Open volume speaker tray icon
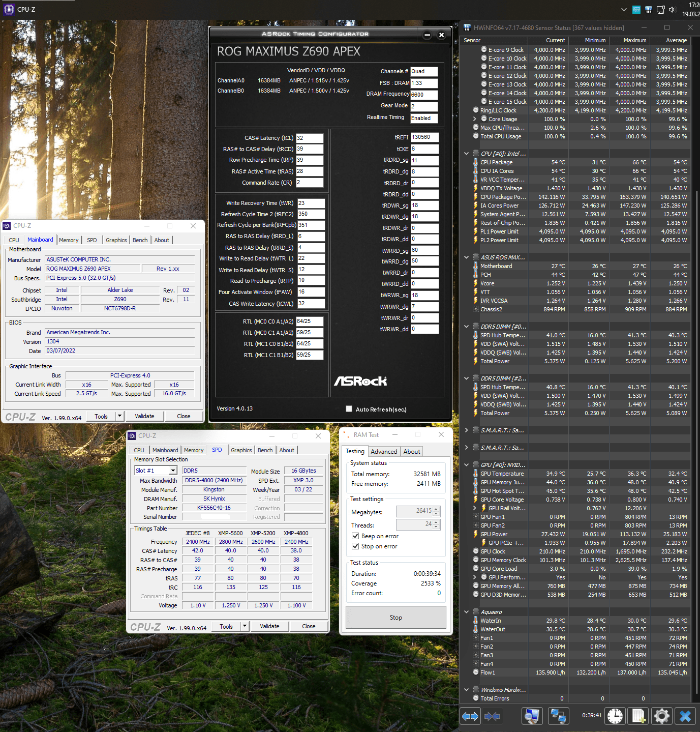The height and width of the screenshot is (732, 700). pyautogui.click(x=672, y=10)
